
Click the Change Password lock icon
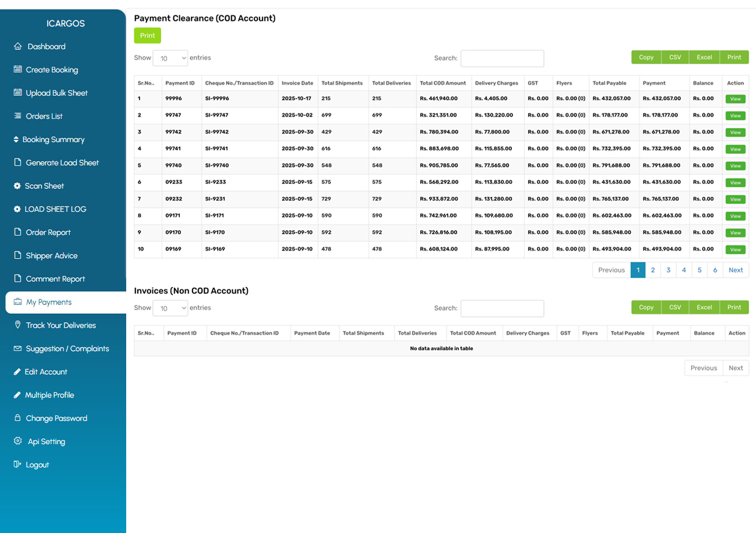[x=18, y=418]
